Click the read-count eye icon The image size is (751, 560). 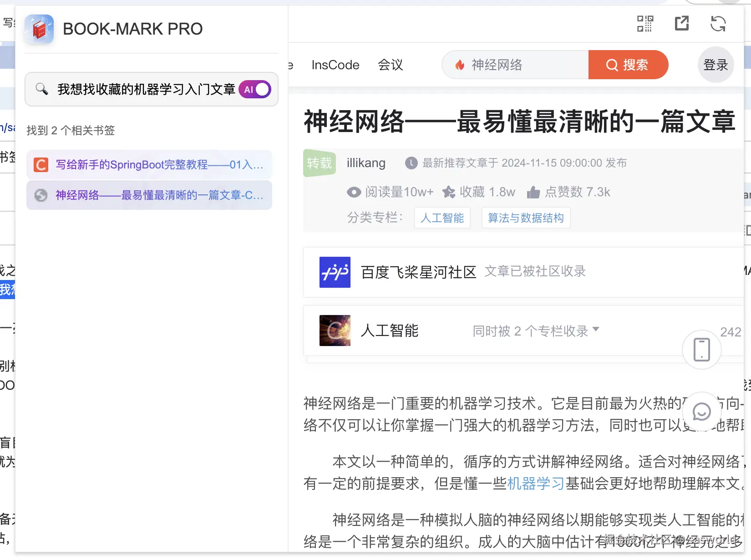pyautogui.click(x=354, y=192)
